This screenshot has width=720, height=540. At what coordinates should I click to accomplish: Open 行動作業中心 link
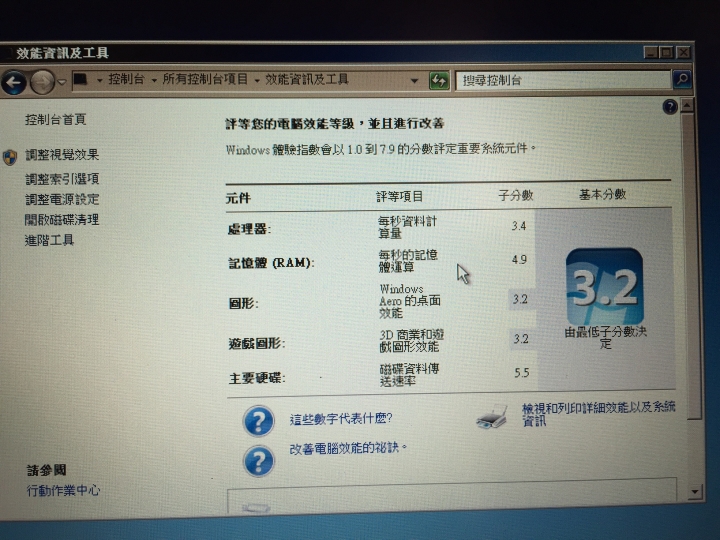63,490
